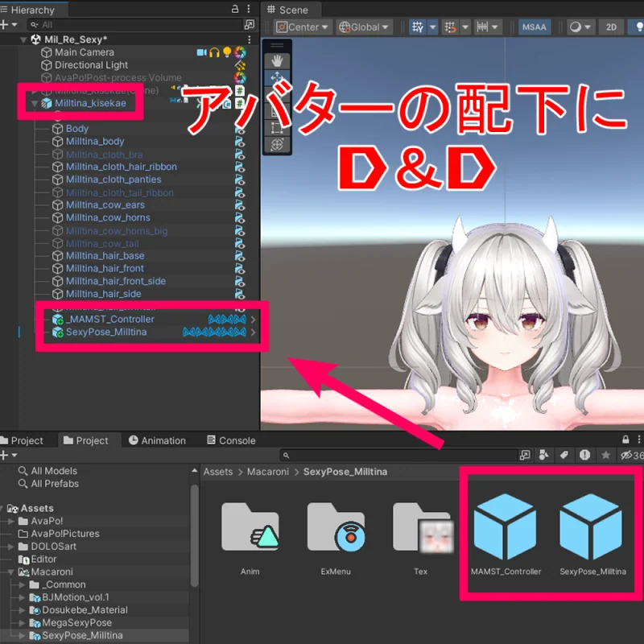This screenshot has width=644, height=644.
Task: Select AvaPo!Post-process Volume object
Action: pos(118,77)
